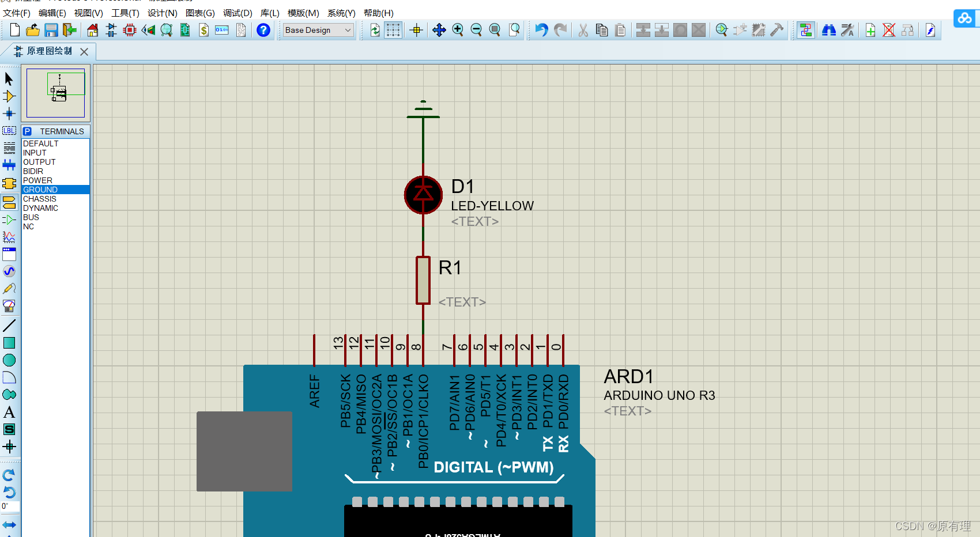This screenshot has width=980, height=537.
Task: Copy the selection to the clipboard
Action: [602, 30]
